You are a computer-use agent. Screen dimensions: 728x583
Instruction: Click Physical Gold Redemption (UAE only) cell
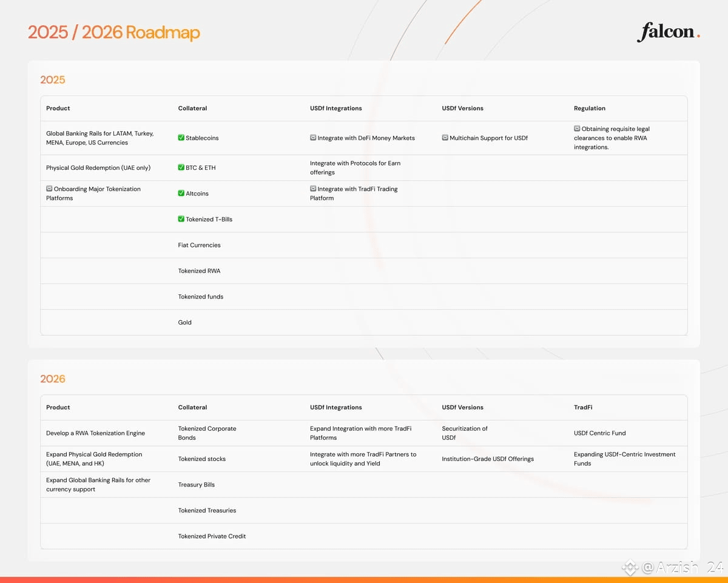click(98, 167)
